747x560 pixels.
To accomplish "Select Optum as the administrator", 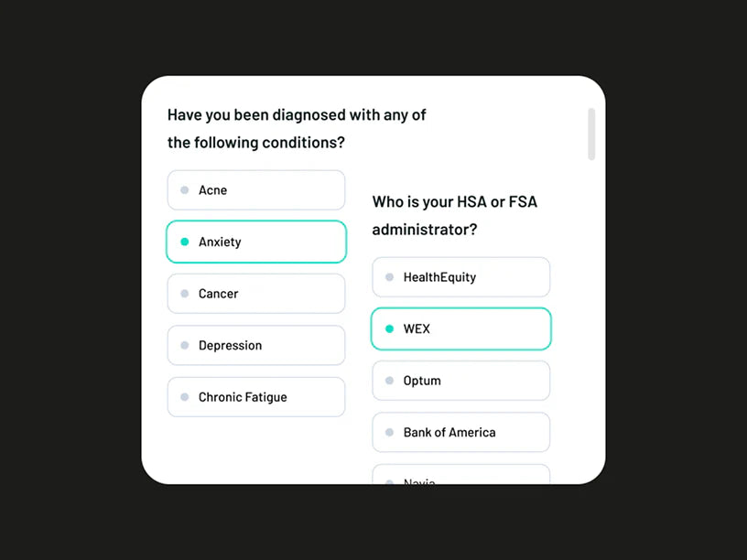I will click(x=460, y=381).
